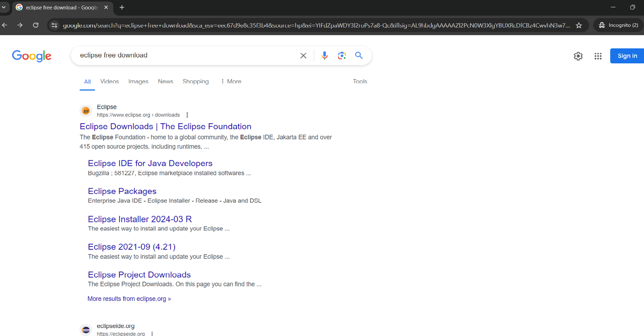
Task: Open the Incognito (2) indicator
Action: pos(619,25)
